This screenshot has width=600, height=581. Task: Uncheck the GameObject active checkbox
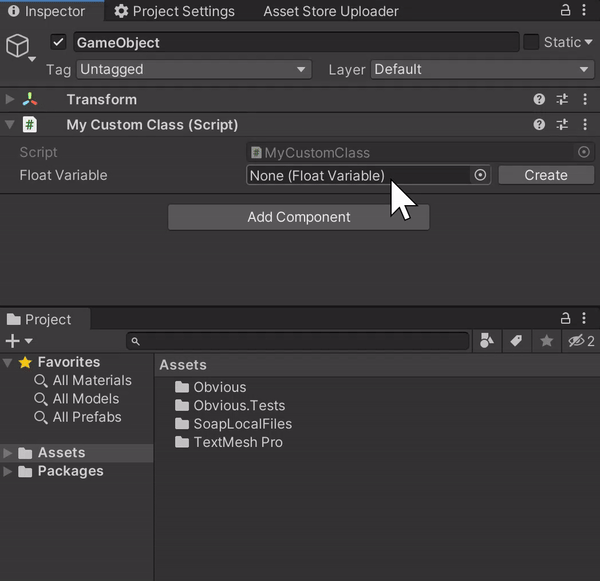click(58, 42)
